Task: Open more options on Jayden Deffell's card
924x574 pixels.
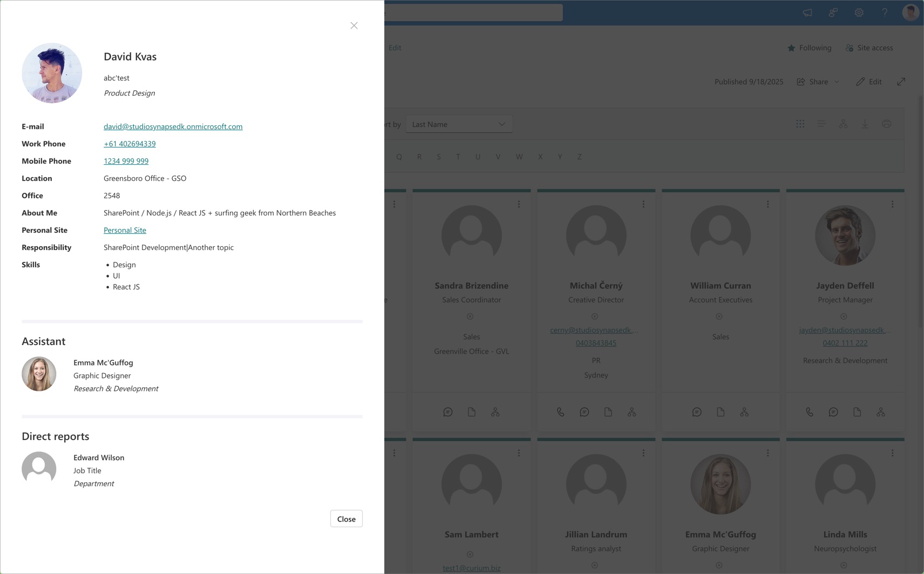Action: click(892, 204)
